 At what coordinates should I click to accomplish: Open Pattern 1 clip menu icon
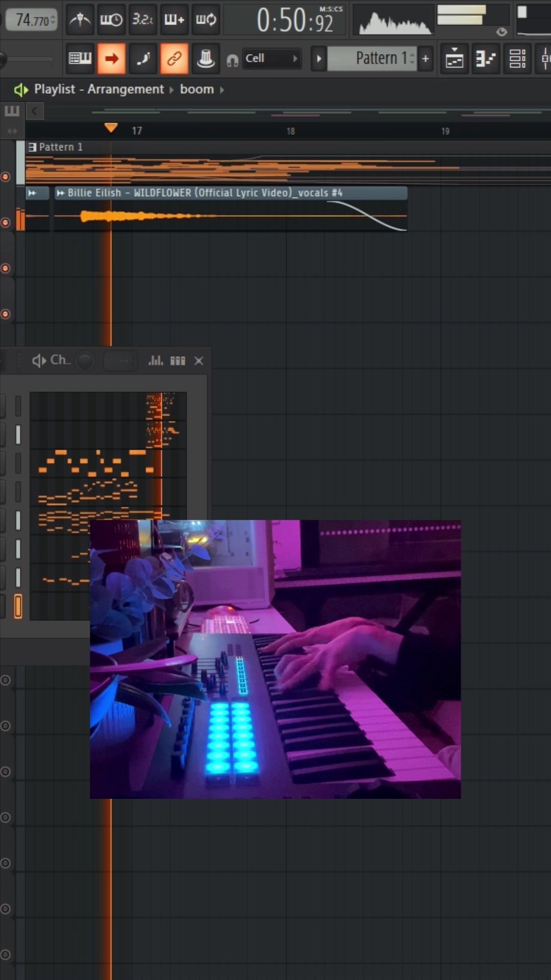(32, 147)
